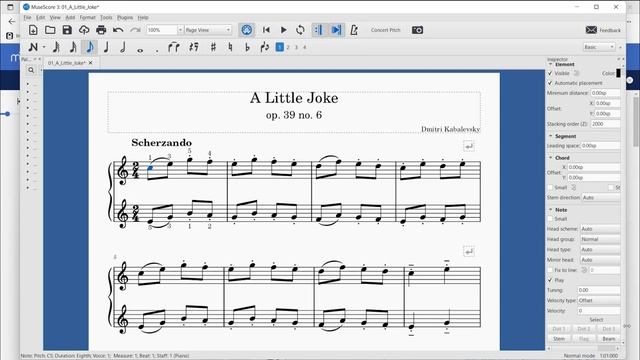Collapse the Segment section
Screen dimensions: 640x360
551,136
